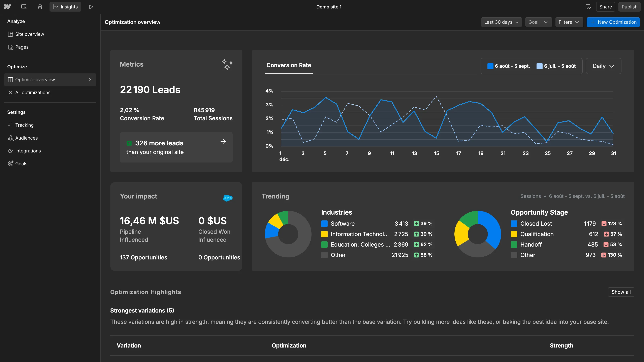Screen dimensions: 644x362
Task: Click the up-arrow badge next to Software 39 %
Action: pos(416,224)
